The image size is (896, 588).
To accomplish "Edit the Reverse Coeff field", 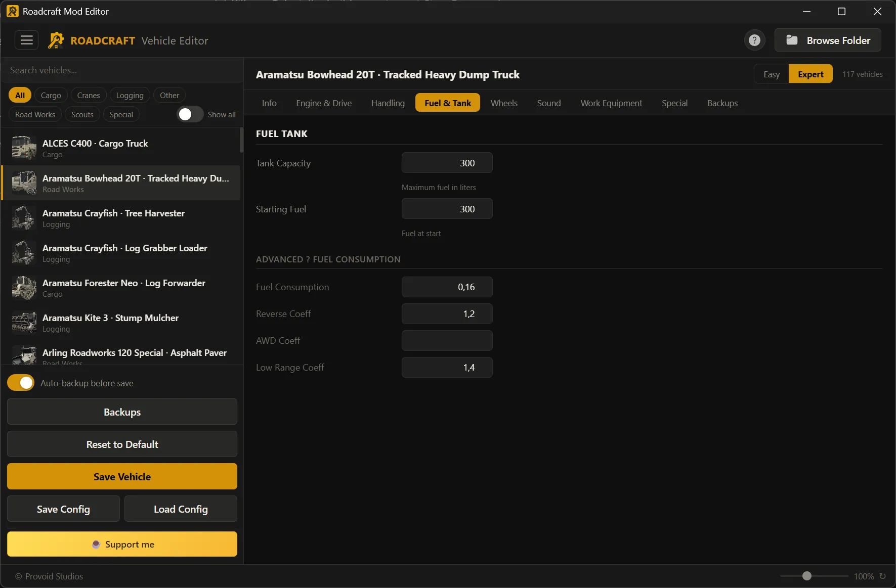I will pyautogui.click(x=447, y=313).
